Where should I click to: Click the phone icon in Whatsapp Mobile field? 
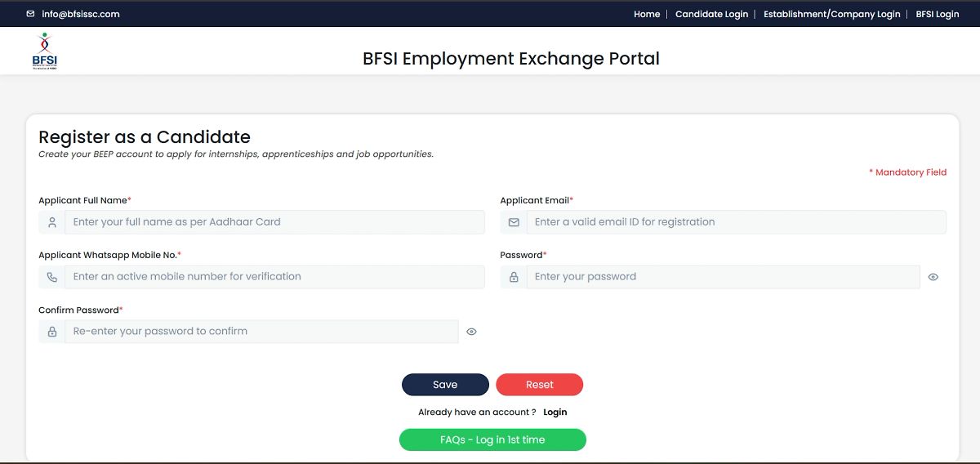[x=51, y=277]
